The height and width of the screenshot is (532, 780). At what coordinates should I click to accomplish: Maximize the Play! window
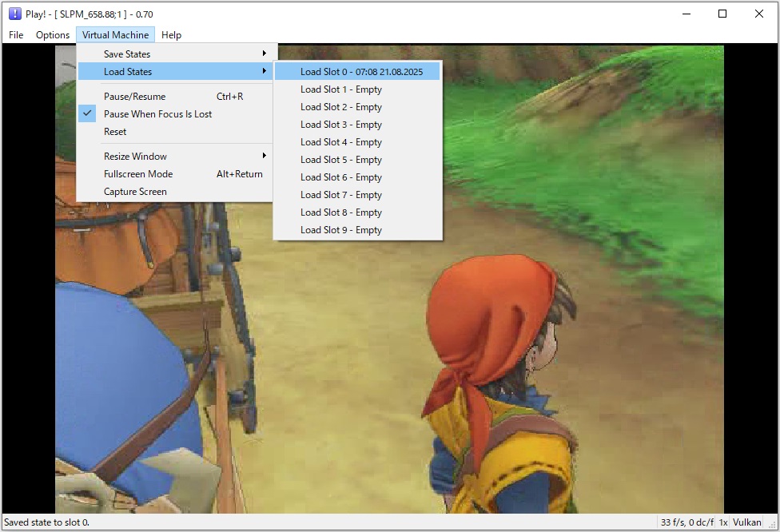coord(722,14)
